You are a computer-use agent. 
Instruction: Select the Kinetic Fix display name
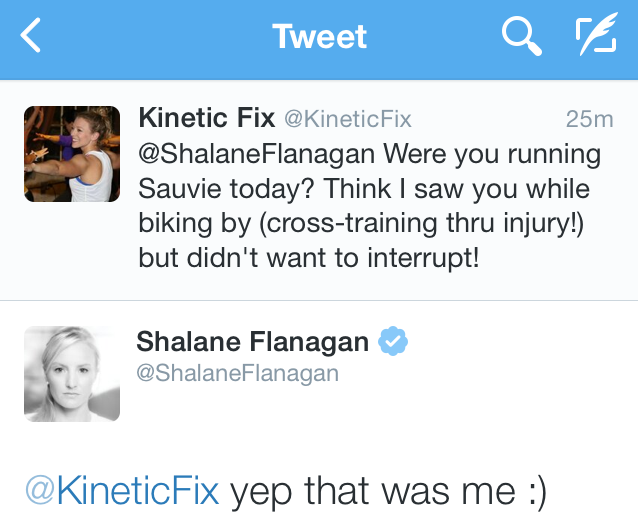(206, 119)
